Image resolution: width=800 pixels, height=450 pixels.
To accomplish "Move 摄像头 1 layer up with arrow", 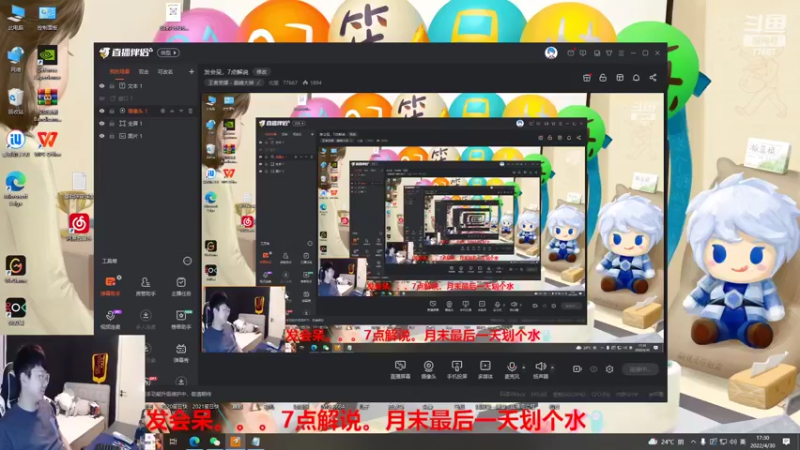I will pos(172,111).
